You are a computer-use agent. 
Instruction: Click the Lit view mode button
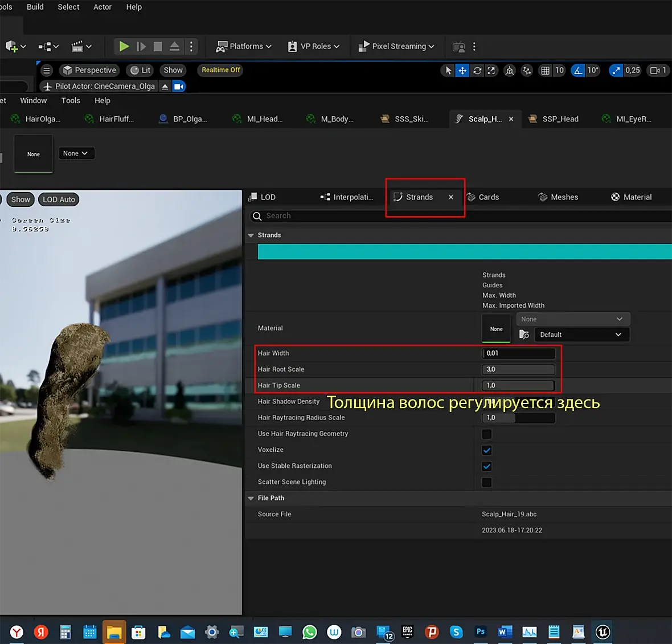click(141, 70)
